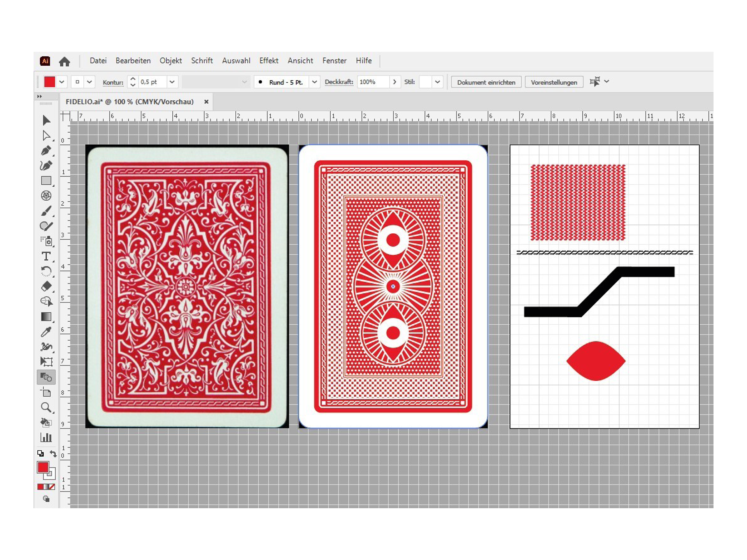
Task: Select the Direct Selection tool (white arrow)
Action: pyautogui.click(x=46, y=135)
